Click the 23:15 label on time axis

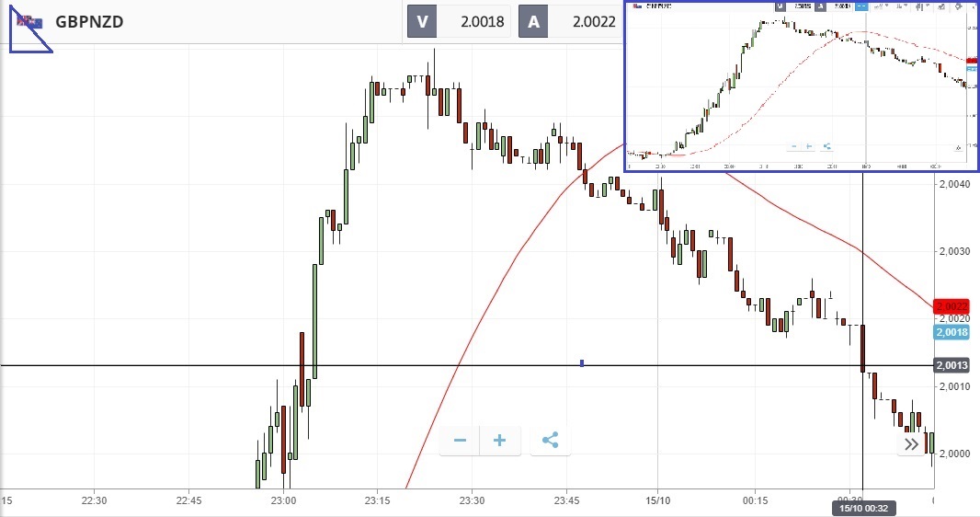click(x=377, y=500)
